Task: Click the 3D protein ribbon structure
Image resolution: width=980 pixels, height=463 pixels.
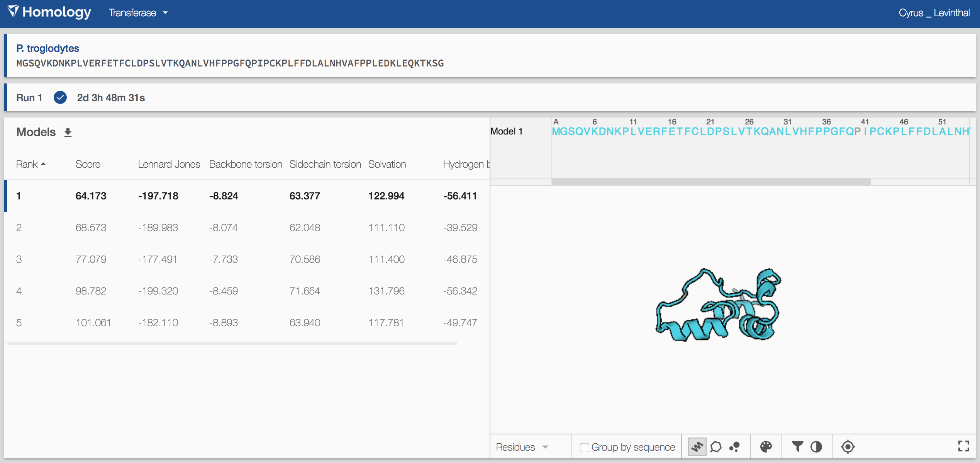Action: [718, 305]
